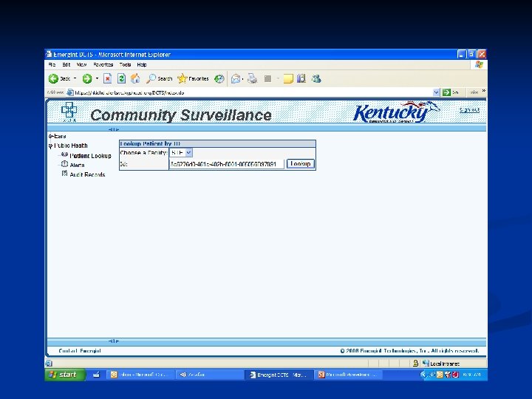This screenshot has height=399, width=532.
Task: Click into the patient Id field
Action: coord(226,164)
